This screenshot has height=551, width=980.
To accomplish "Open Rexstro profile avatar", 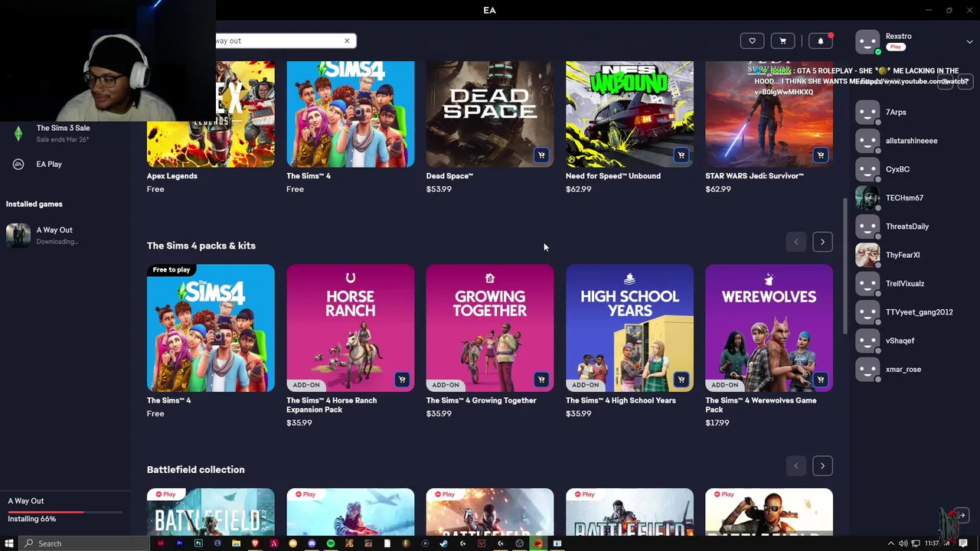I will [x=867, y=41].
